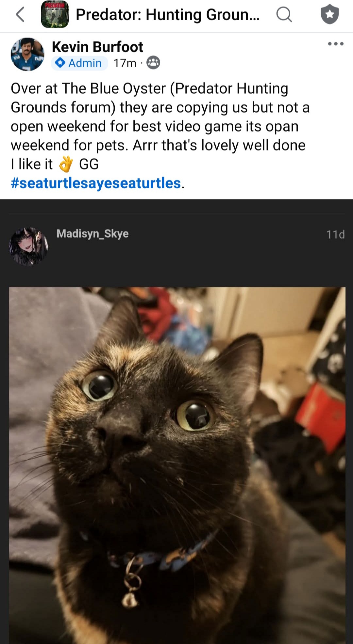Screen dimensions: 353x644
Task: Tap the 11d timestamp in screenshot
Action: 335,234
